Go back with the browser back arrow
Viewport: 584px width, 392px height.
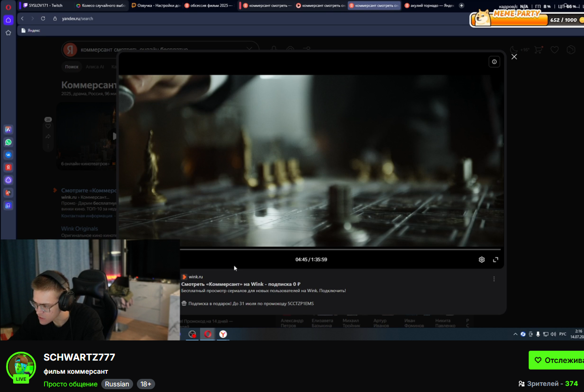click(x=22, y=18)
